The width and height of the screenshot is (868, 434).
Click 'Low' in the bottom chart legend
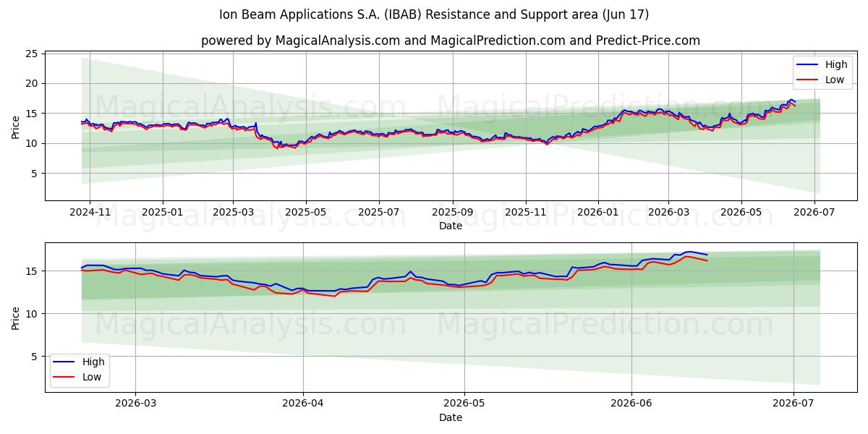92,377
